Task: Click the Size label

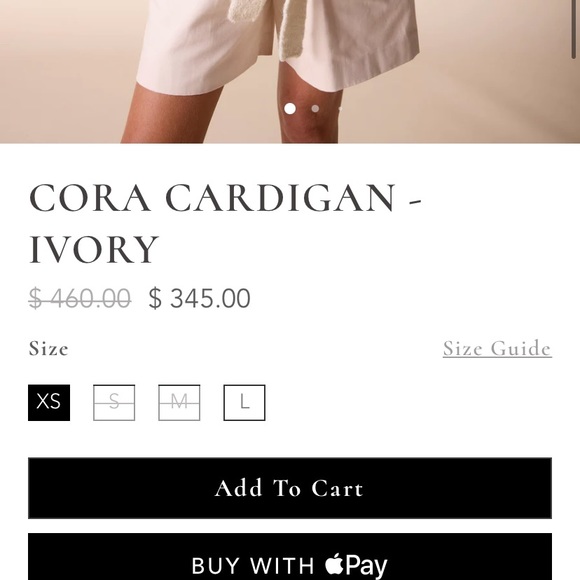Action: point(48,348)
